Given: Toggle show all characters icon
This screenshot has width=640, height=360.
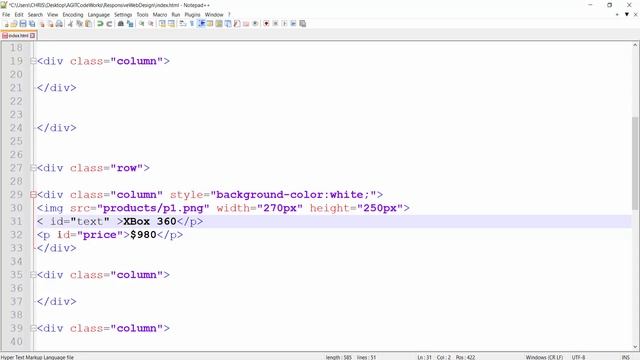Looking at the screenshot, I should (191, 24).
